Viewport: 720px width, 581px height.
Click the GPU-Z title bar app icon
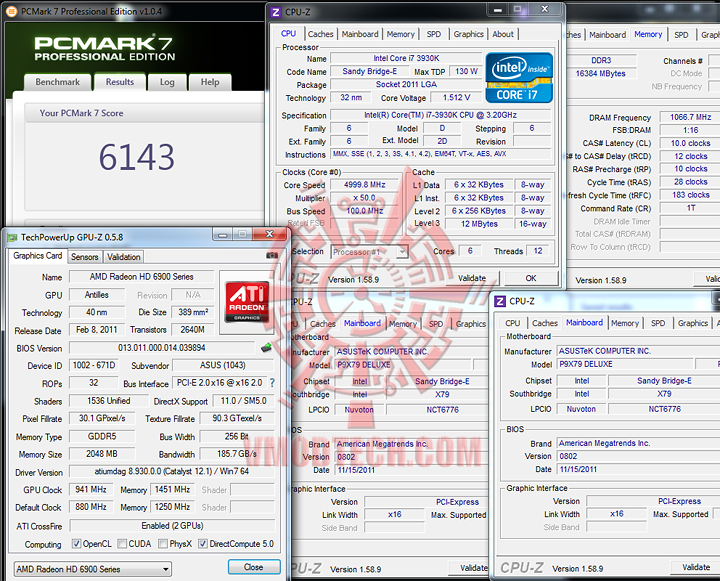pyautogui.click(x=12, y=237)
